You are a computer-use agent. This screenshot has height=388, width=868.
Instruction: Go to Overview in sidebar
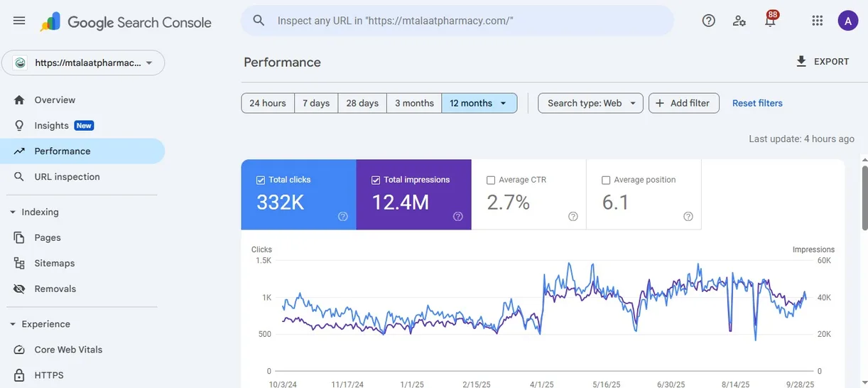click(x=82, y=100)
